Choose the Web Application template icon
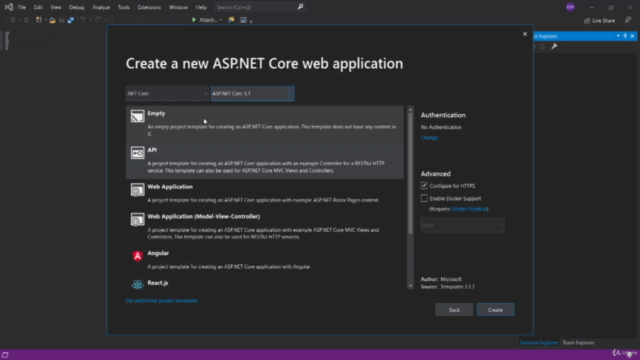 point(138,189)
